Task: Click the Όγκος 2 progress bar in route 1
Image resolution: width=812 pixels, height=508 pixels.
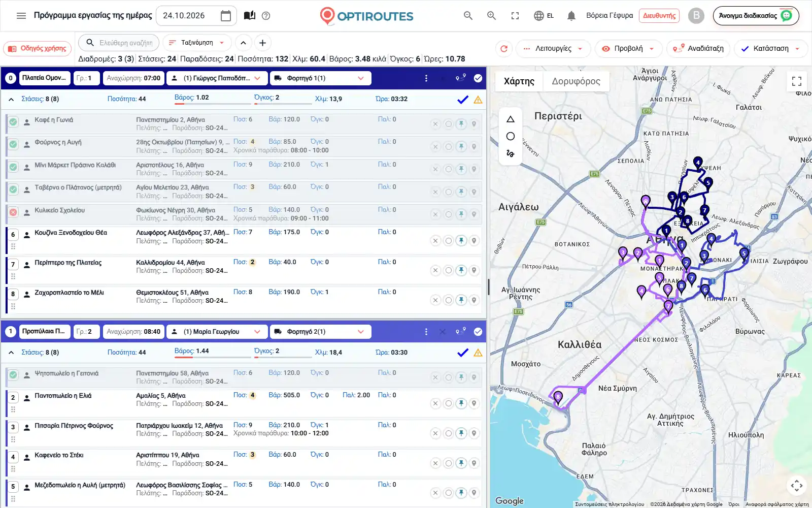Action: [x=283, y=357]
